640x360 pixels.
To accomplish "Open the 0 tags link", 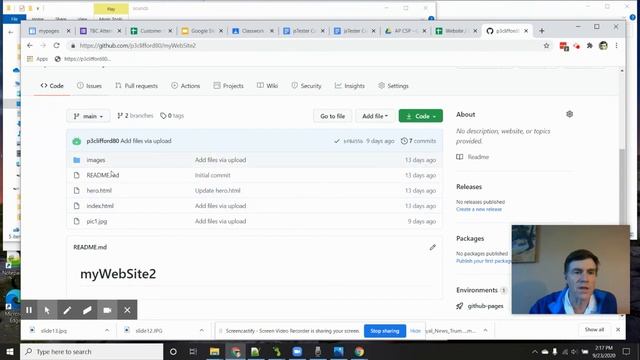I will (172, 116).
